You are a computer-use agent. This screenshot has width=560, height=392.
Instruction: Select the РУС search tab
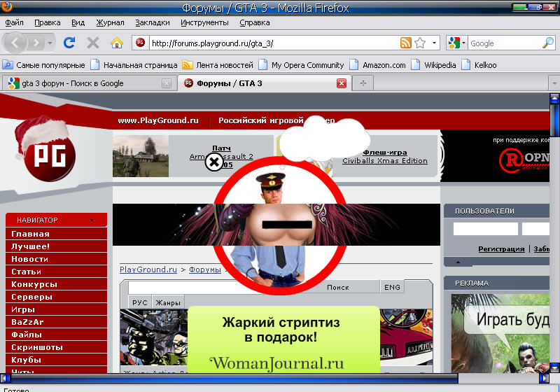pyautogui.click(x=139, y=302)
